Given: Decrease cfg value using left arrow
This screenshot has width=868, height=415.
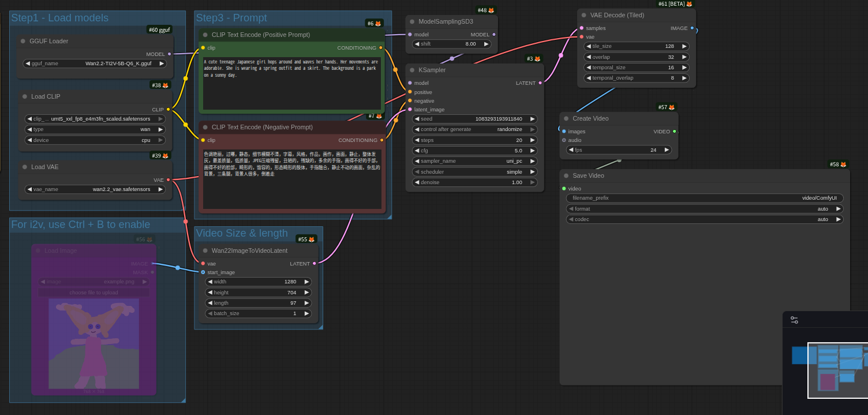Looking at the screenshot, I should tap(416, 151).
